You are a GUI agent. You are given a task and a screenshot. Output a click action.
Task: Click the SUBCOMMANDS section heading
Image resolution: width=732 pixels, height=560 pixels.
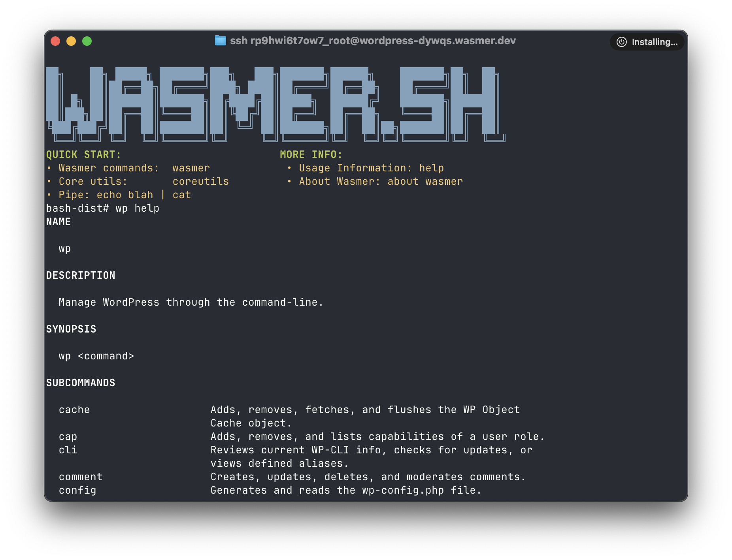point(81,382)
